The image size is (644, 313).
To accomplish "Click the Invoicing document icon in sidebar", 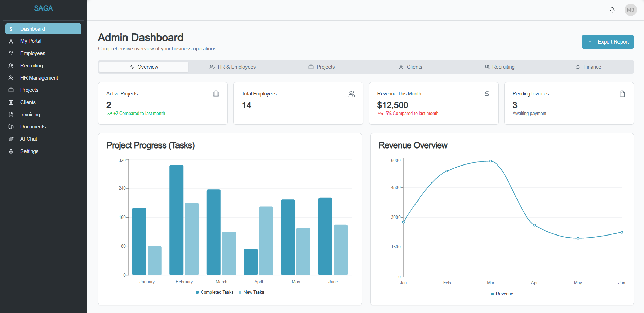I will click(11, 115).
